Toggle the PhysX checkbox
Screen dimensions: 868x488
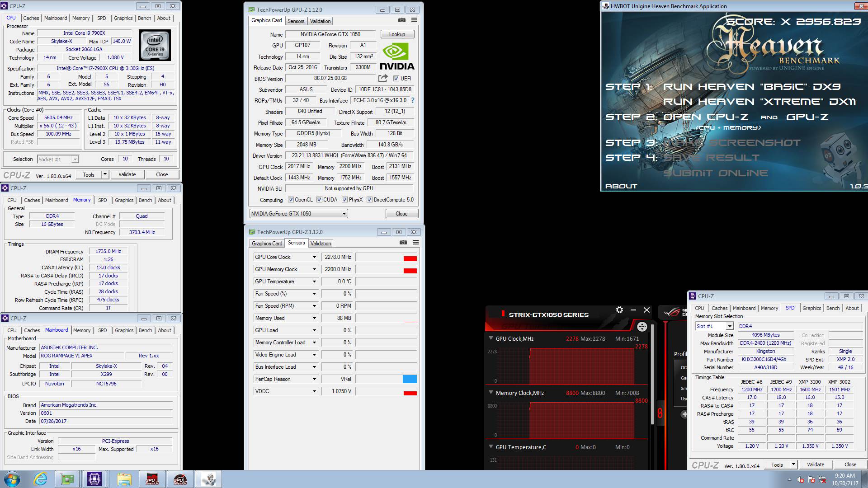click(x=344, y=200)
